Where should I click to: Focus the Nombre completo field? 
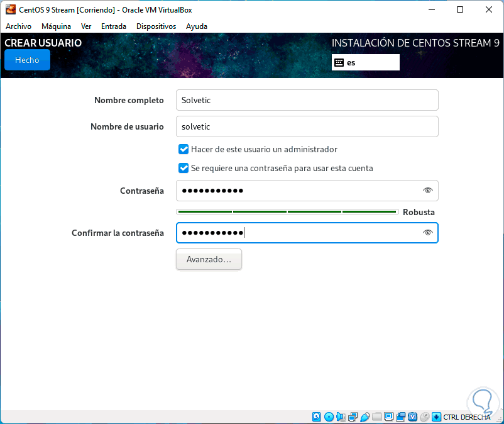307,100
